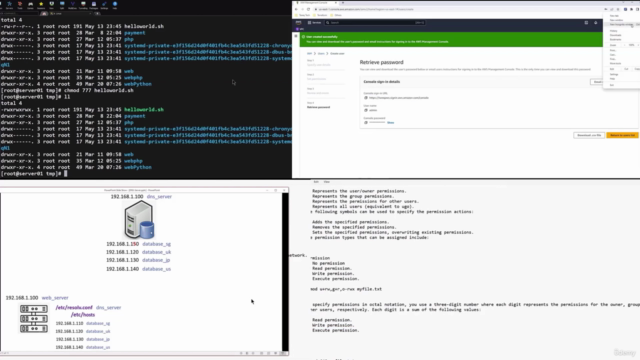Show the hidden console password

[x=391, y=122]
